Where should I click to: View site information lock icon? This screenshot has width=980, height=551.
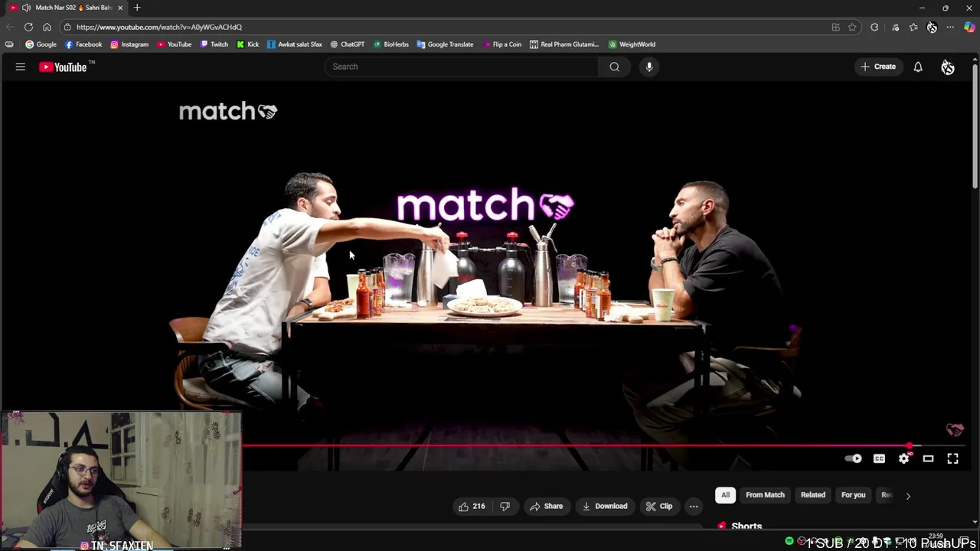[x=67, y=27]
